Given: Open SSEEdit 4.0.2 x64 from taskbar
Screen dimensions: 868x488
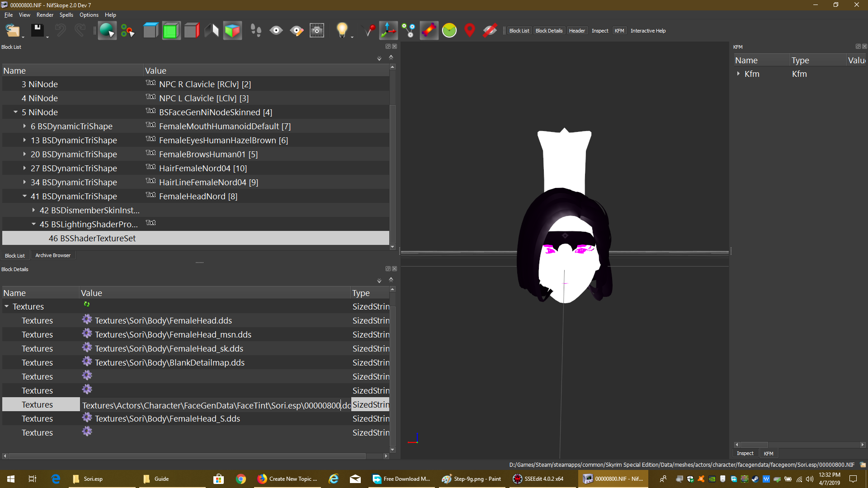Looking at the screenshot, I should pos(539,479).
